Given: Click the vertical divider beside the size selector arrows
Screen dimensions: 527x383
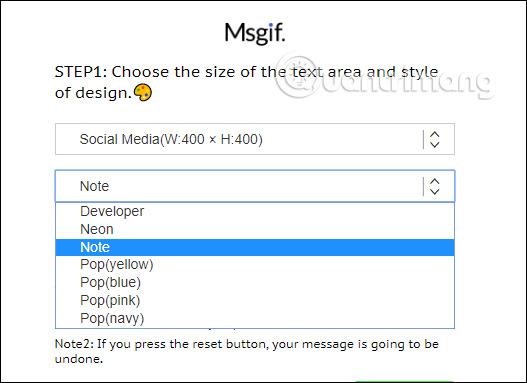Looking at the screenshot, I should [x=423, y=139].
